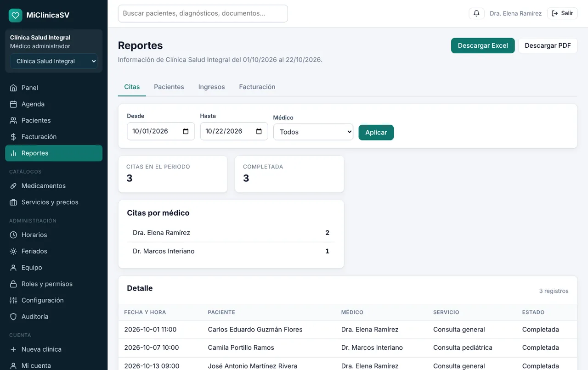588x370 pixels.
Task: Click the Descargar Excel button
Action: tap(483, 45)
